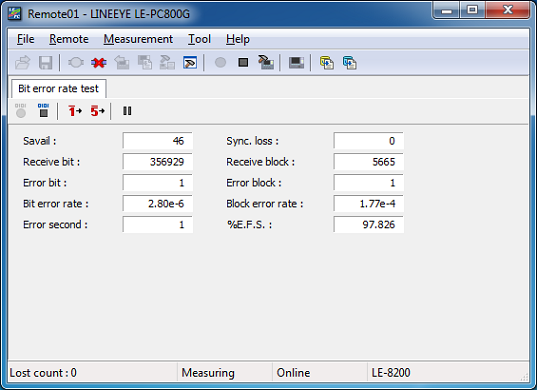
Task: Close the LINEEYE LE-PC800G window
Action: point(508,10)
